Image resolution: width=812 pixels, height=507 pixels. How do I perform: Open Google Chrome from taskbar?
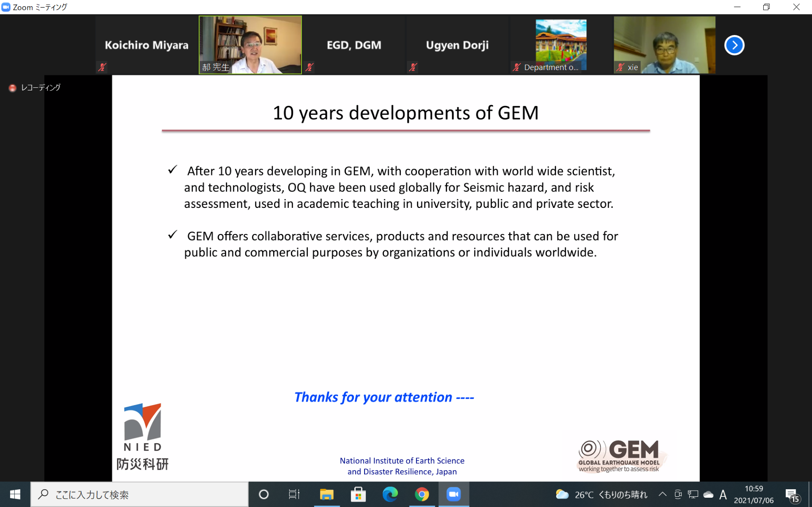click(x=422, y=494)
